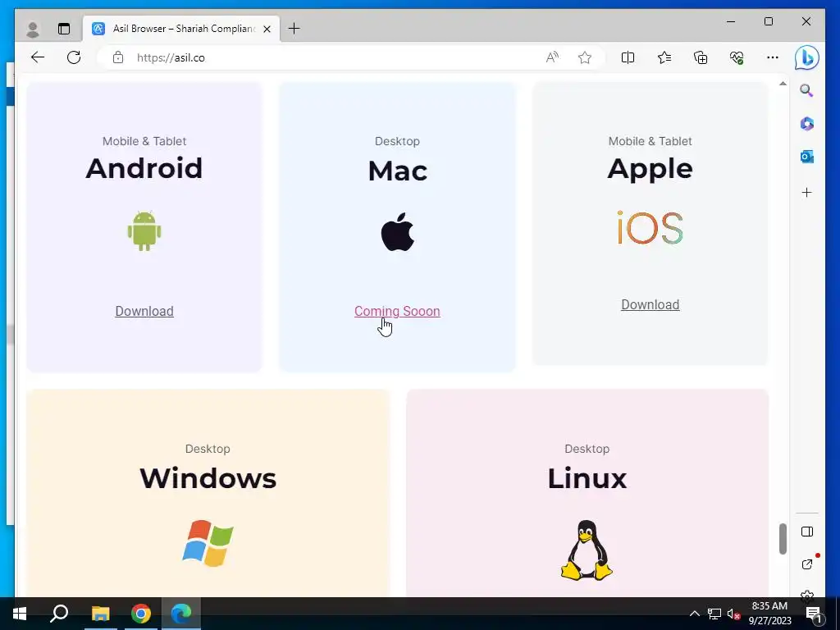The height and width of the screenshot is (630, 840).
Task: Click the green Android robot logo
Action: click(144, 231)
